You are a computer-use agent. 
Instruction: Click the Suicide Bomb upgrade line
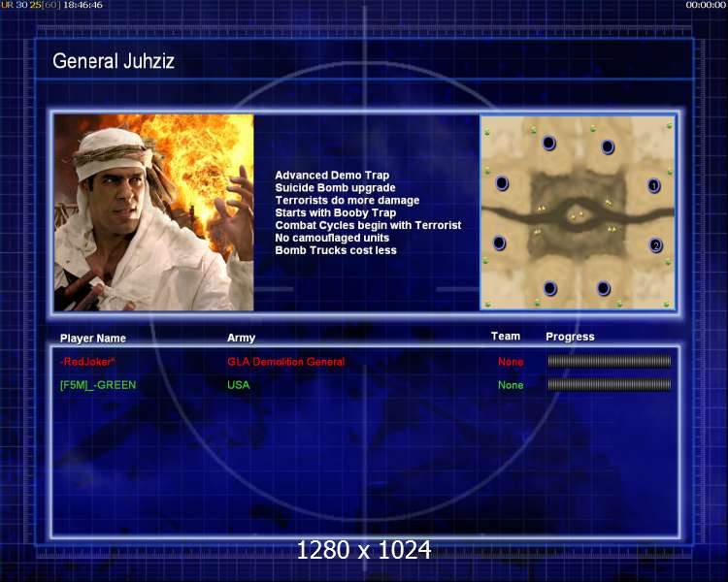(335, 187)
